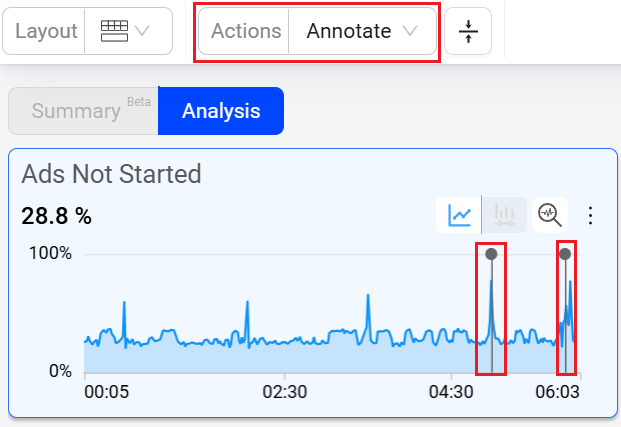Open the Annotate actions dropdown

point(362,31)
